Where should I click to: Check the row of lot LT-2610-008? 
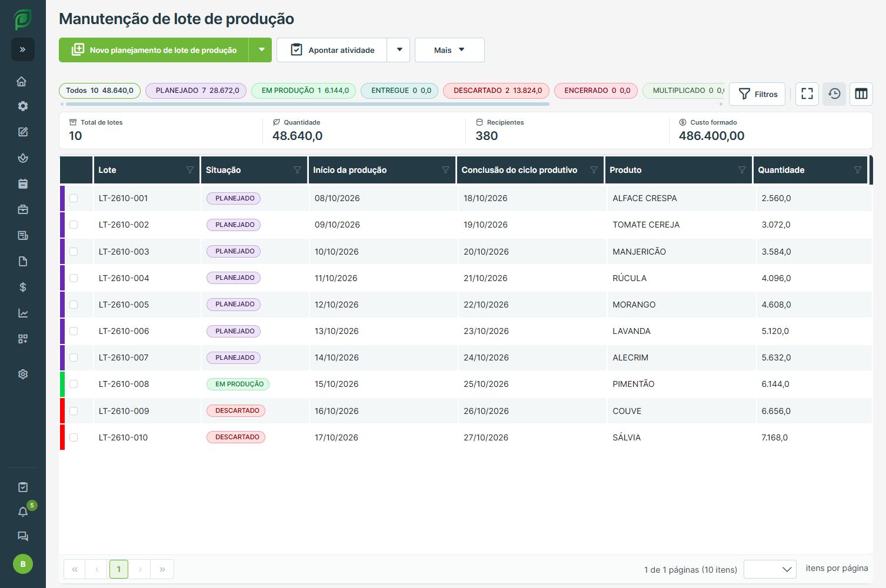[x=74, y=384]
